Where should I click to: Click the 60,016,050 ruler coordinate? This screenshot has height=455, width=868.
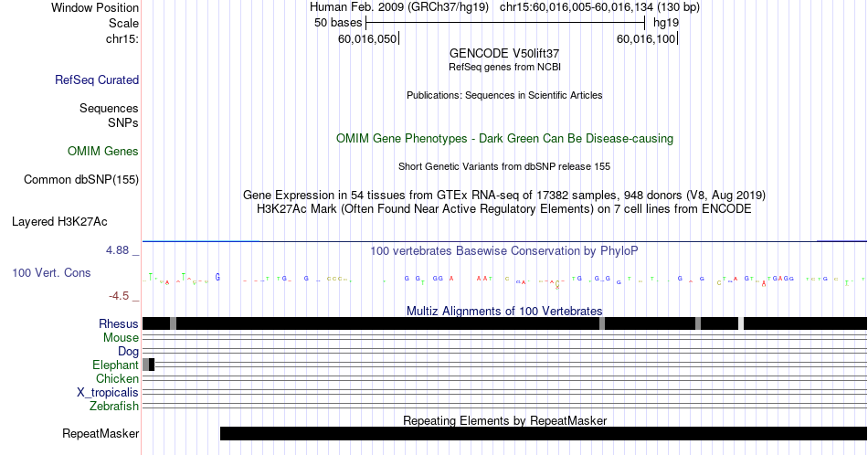(367, 38)
